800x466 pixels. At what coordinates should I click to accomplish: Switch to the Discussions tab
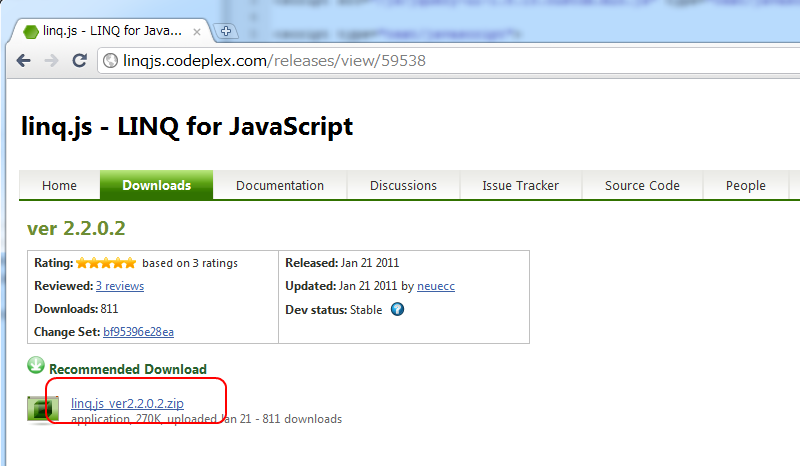click(x=403, y=185)
